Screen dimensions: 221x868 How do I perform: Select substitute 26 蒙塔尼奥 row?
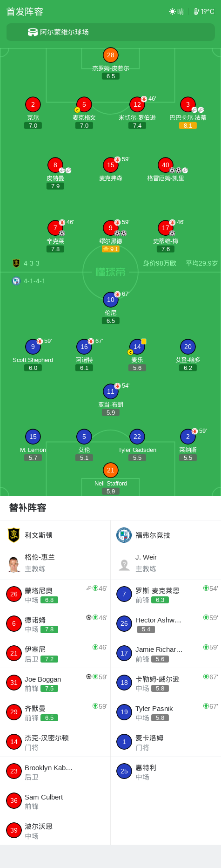click(x=55, y=594)
